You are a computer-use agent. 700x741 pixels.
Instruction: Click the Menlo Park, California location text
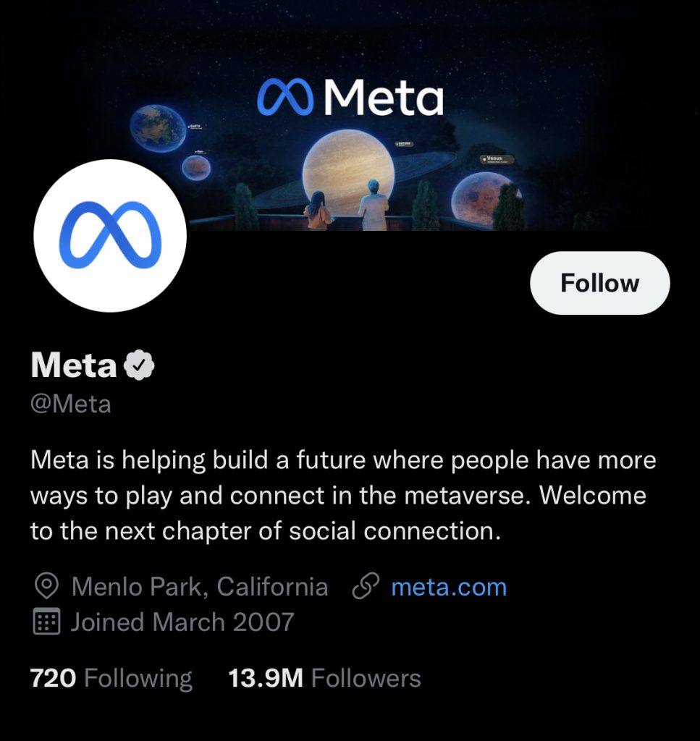(x=200, y=587)
